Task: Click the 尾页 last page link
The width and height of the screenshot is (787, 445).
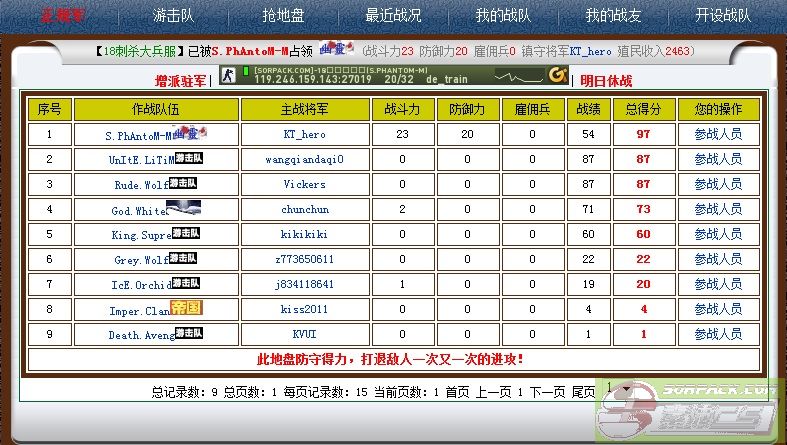Action: pyautogui.click(x=582, y=392)
